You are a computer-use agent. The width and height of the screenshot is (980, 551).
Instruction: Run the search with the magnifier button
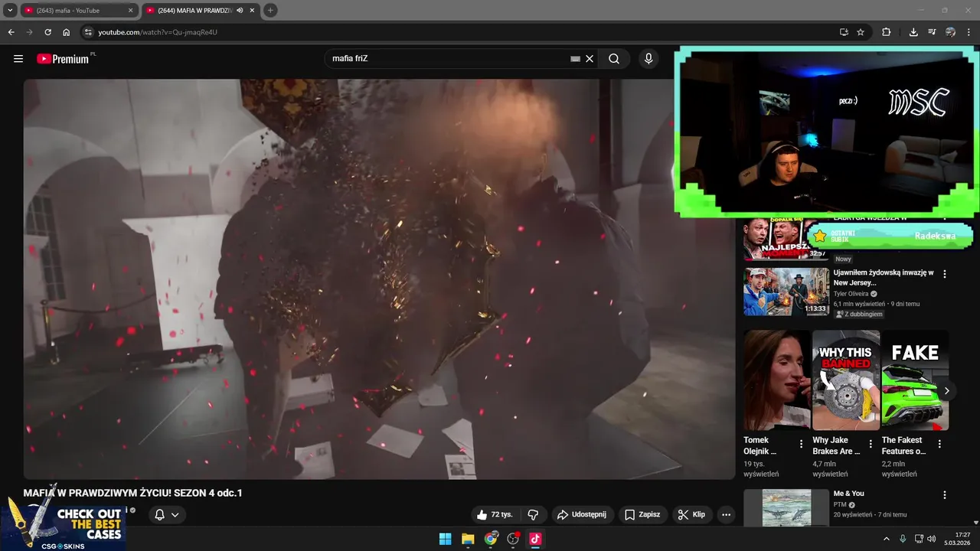(614, 59)
